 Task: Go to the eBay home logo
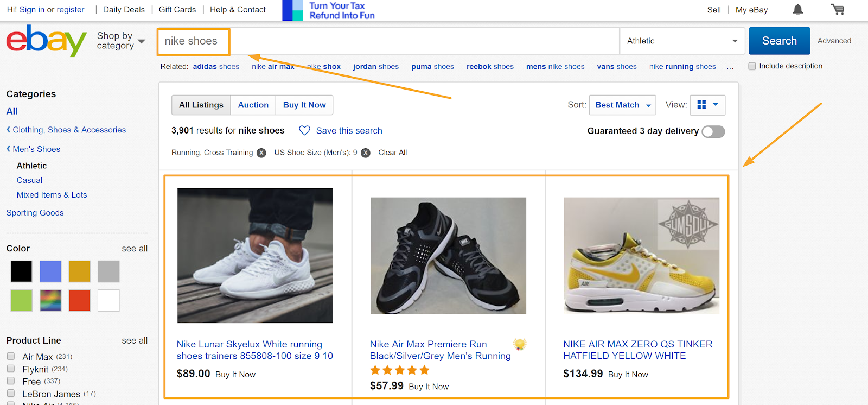46,41
